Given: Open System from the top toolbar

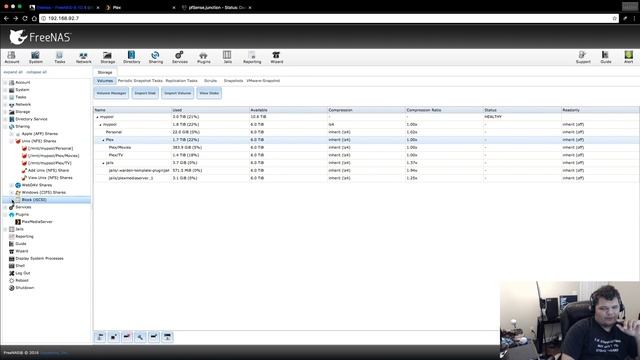Looking at the screenshot, I should pyautogui.click(x=36, y=57).
